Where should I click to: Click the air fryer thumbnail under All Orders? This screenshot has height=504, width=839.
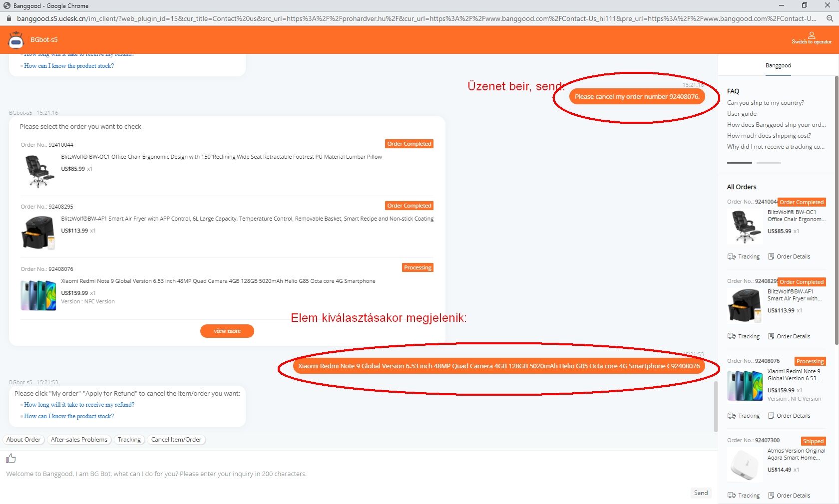(745, 306)
